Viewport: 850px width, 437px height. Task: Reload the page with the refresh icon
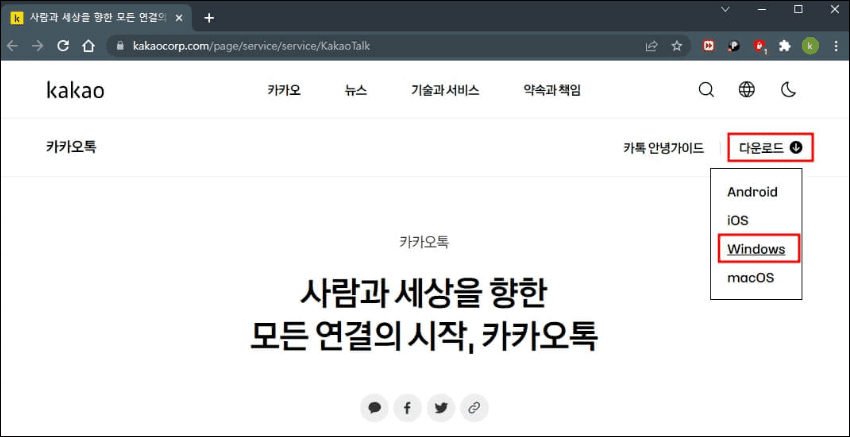[x=63, y=46]
